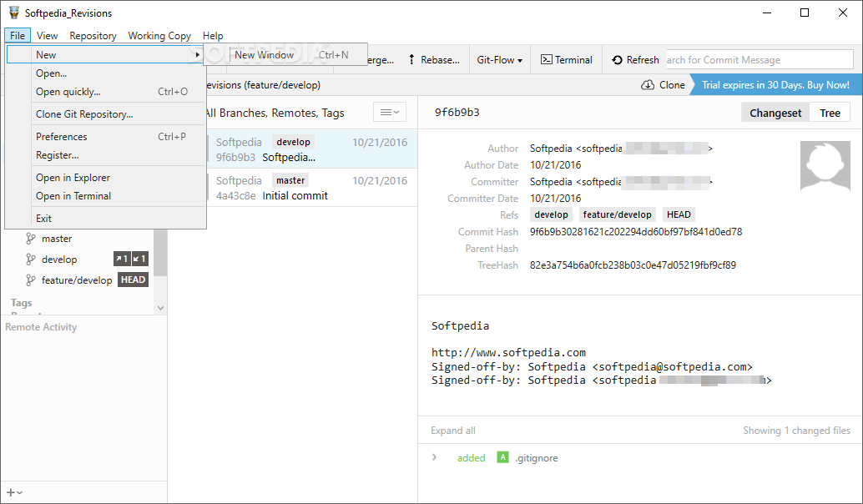The image size is (863, 504).
Task: Open the View menu
Action: [x=47, y=36]
